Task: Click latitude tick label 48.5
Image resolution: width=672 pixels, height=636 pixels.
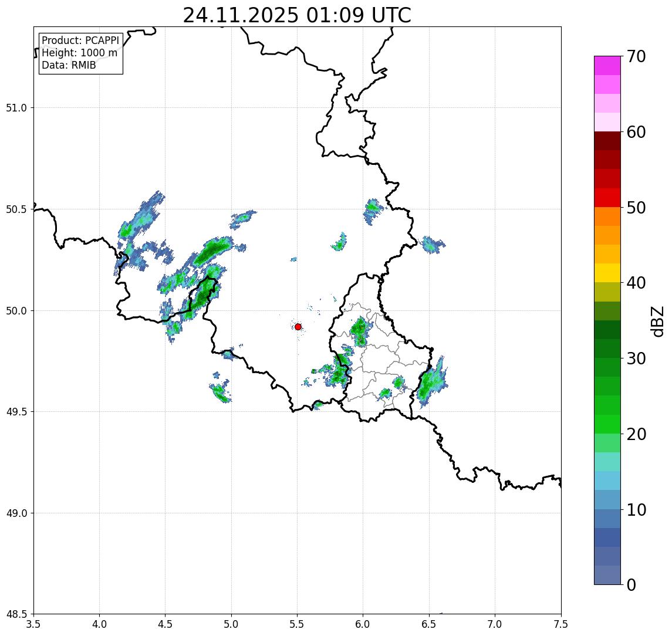Action: [16, 614]
